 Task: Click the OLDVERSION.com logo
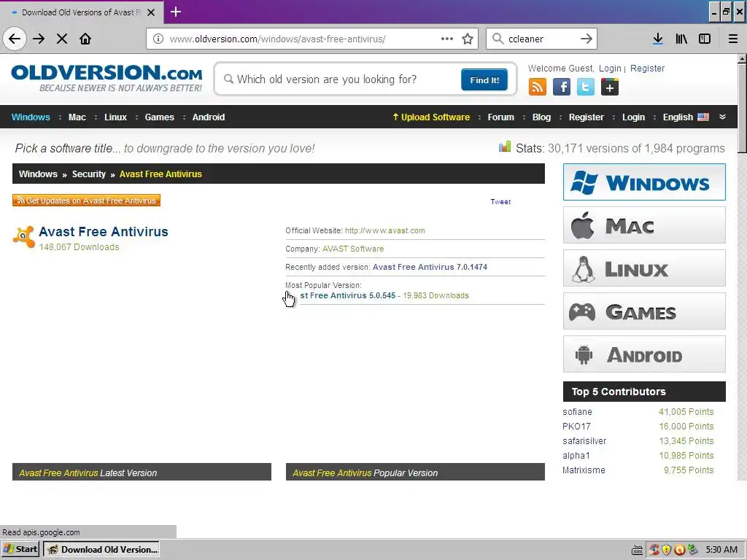[x=107, y=79]
